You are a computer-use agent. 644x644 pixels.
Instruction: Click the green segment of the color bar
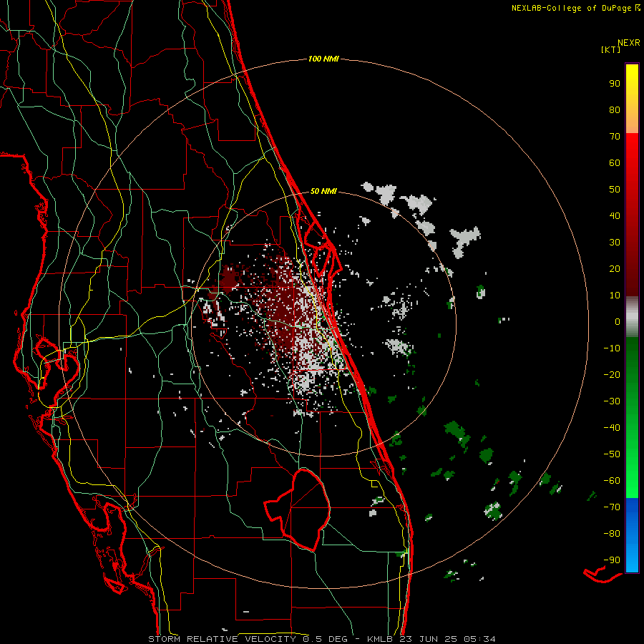tap(632, 417)
